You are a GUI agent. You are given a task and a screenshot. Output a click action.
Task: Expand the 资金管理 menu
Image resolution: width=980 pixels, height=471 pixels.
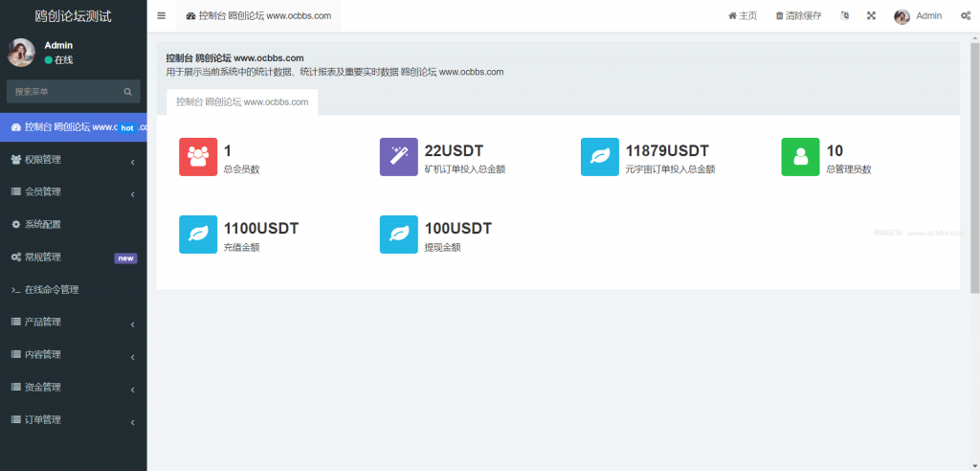pyautogui.click(x=74, y=387)
